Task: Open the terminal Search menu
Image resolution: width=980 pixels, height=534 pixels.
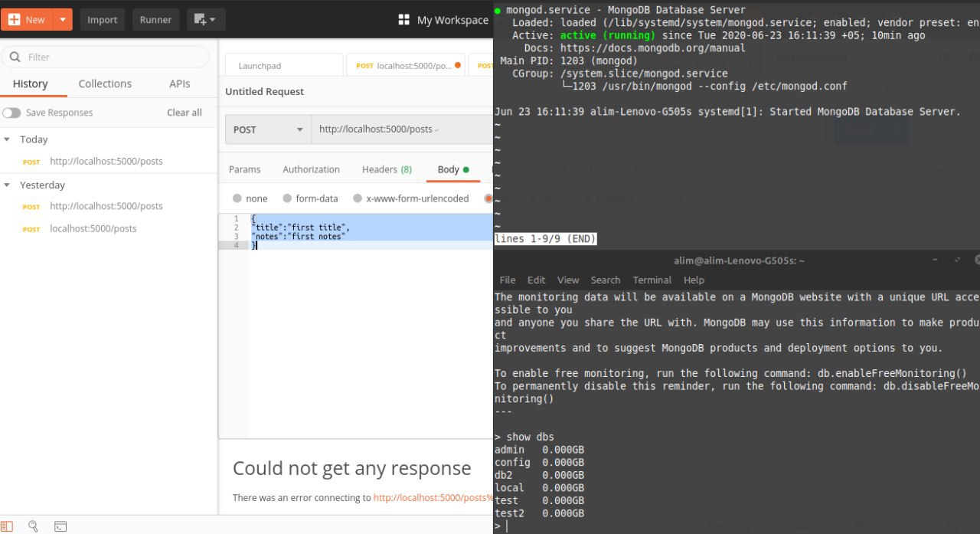Action: coord(606,280)
